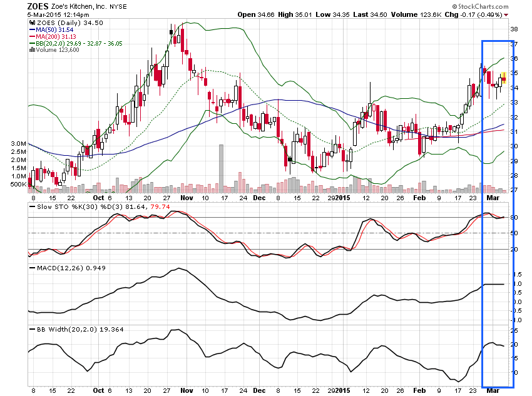Screen dimensions: 532x396
Task: Click the Volume 123,600 legend text
Action: point(58,50)
